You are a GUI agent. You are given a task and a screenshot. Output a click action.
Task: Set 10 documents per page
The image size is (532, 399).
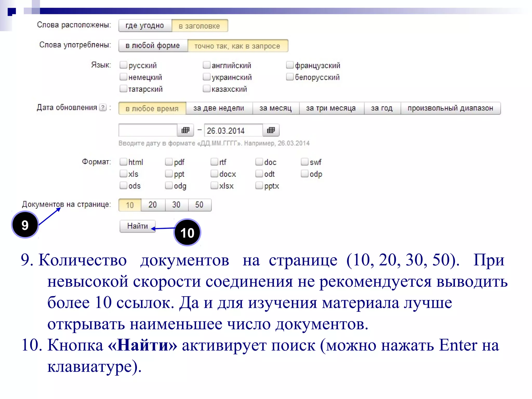coord(130,205)
